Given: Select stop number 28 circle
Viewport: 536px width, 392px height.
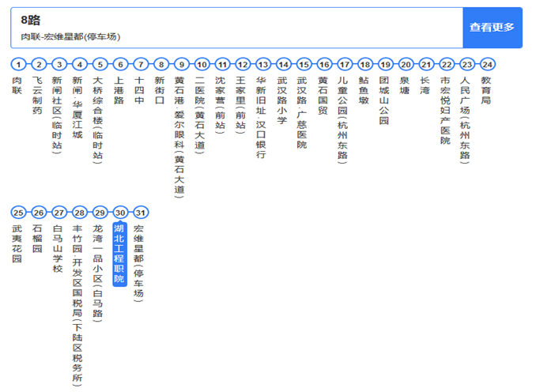Looking at the screenshot, I should 80,213.
